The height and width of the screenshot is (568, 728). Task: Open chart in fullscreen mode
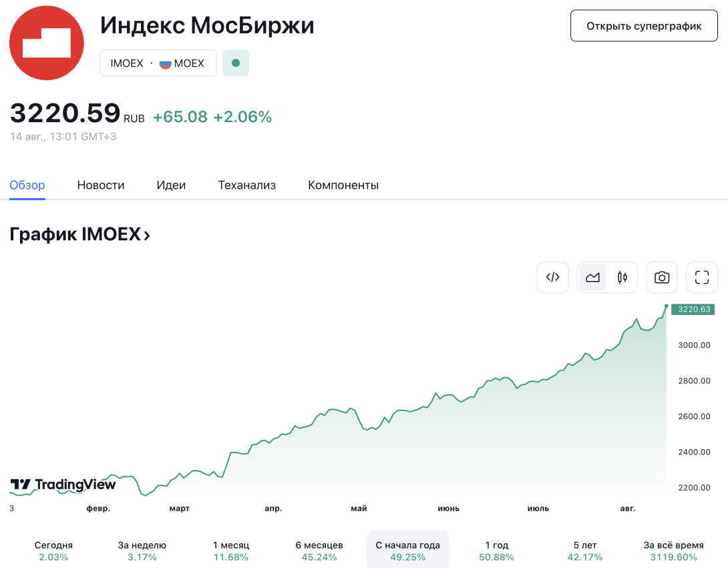point(701,278)
